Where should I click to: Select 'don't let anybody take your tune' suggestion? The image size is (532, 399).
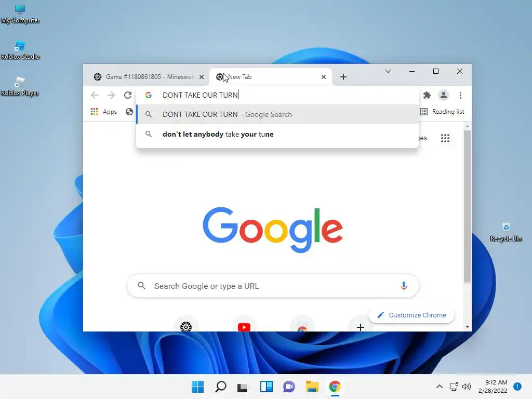point(277,135)
